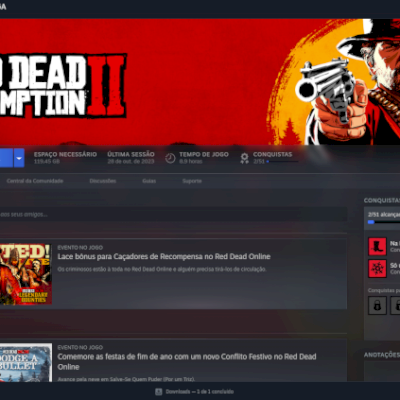
Task: Click 'Avance pela neve' description text
Action: click(126, 379)
